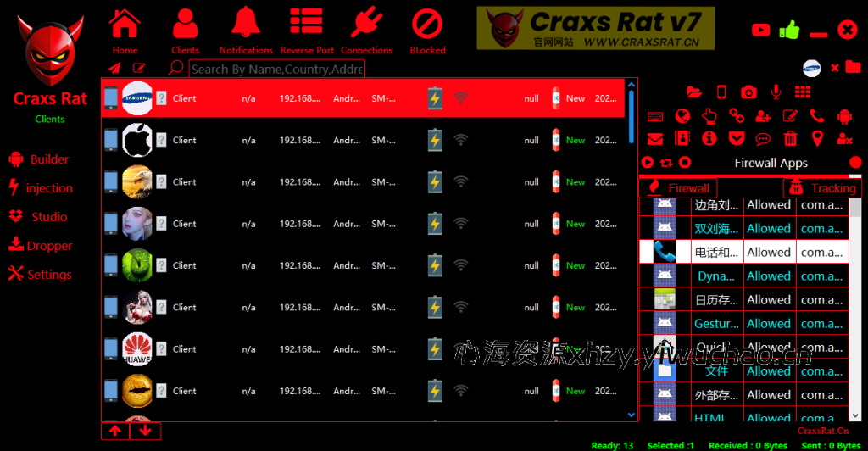
Task: Click the green thumbs-up icon
Action: pos(789,30)
